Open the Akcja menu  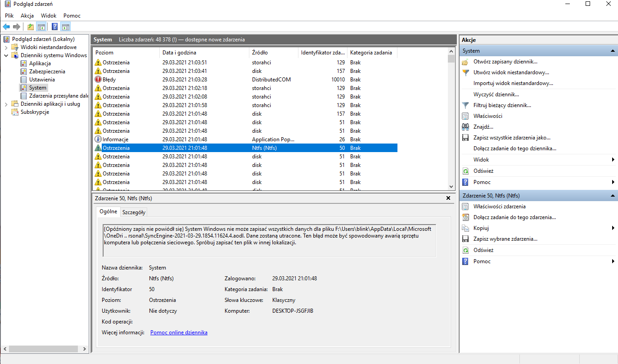coord(27,16)
